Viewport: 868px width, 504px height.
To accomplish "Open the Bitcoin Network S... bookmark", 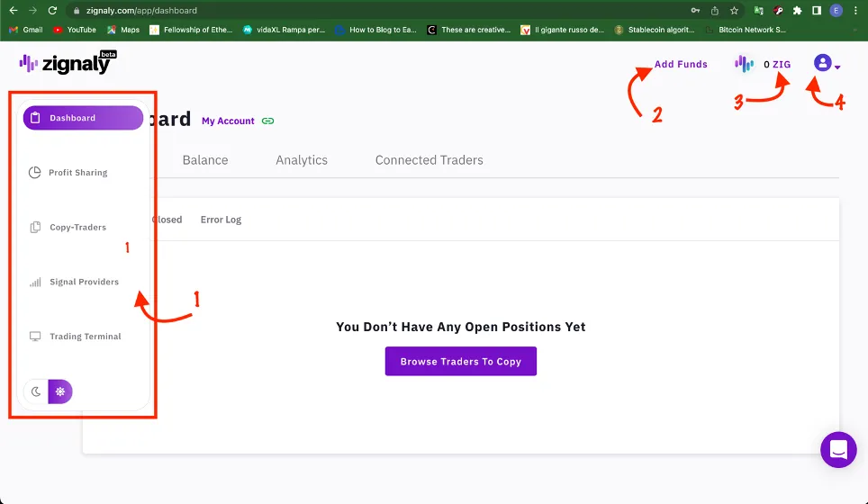I will point(746,30).
